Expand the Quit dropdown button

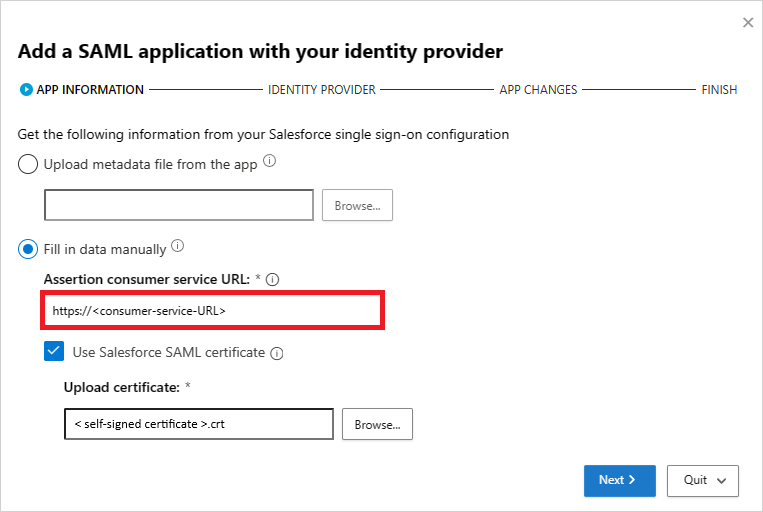click(x=703, y=480)
